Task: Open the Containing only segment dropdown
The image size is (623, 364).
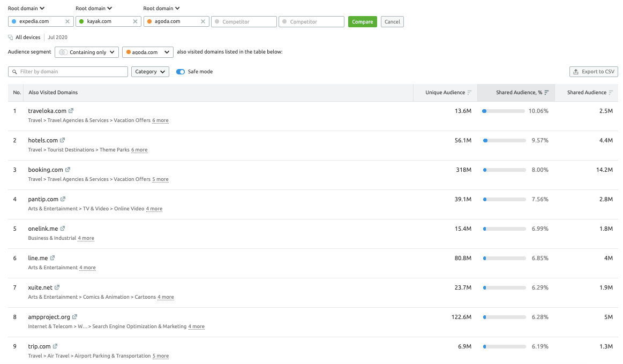Action: (87, 52)
